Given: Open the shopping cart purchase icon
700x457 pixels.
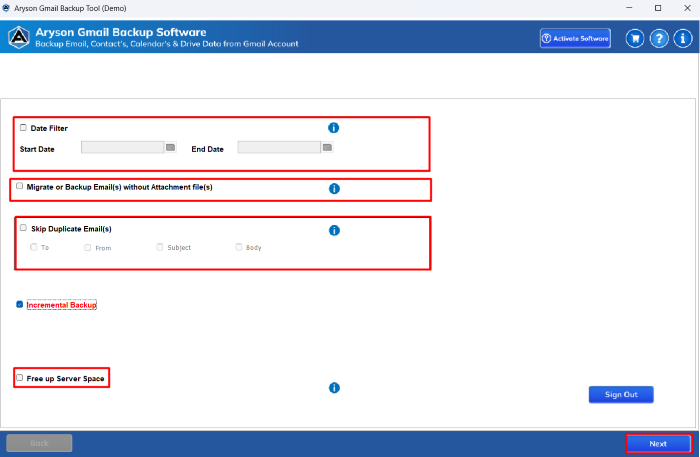Looking at the screenshot, I should (635, 38).
